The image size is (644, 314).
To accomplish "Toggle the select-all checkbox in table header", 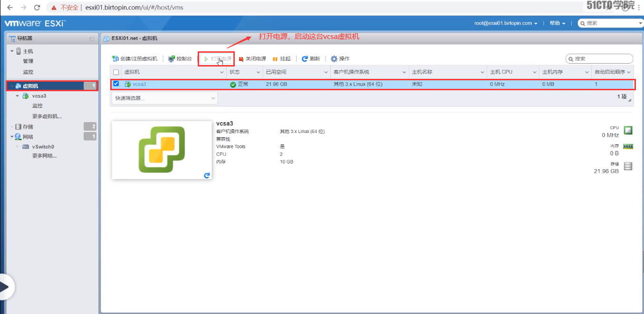I will pyautogui.click(x=116, y=72).
